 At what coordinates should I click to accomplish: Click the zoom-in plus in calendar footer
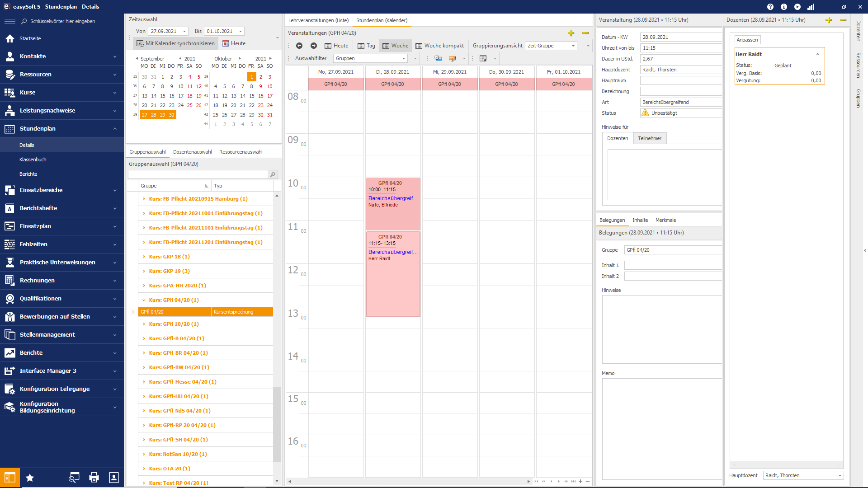coord(580,481)
